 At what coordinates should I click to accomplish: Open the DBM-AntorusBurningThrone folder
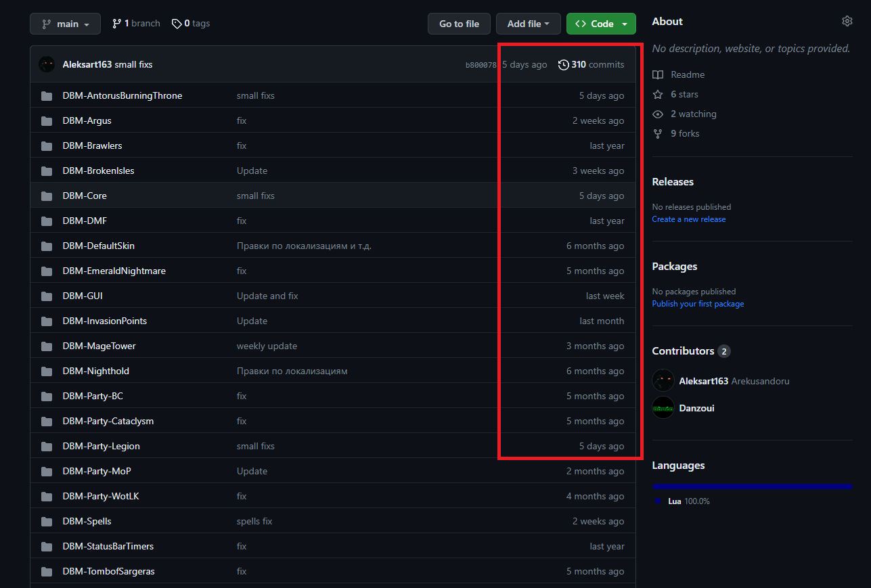(122, 96)
